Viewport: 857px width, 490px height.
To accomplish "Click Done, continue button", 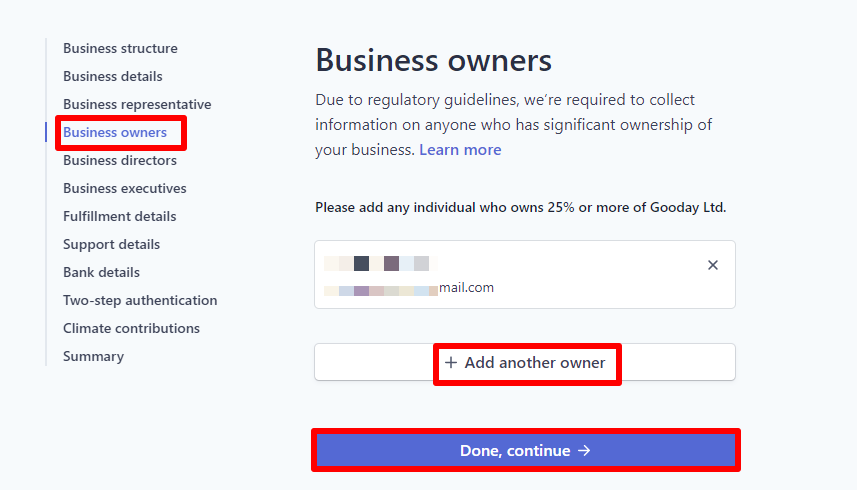I will pyautogui.click(x=526, y=451).
